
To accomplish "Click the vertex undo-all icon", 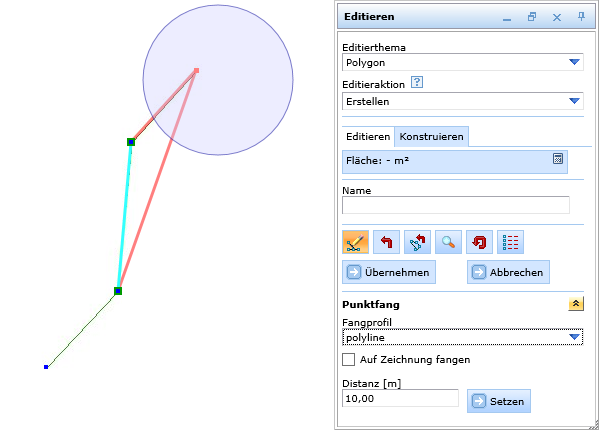I will (x=417, y=242).
